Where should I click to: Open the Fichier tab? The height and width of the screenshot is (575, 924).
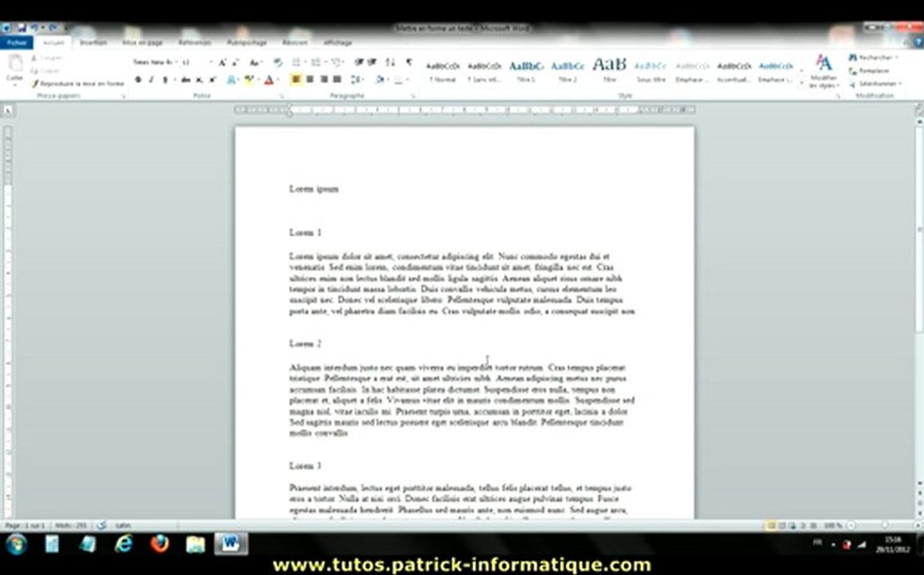coord(17,42)
